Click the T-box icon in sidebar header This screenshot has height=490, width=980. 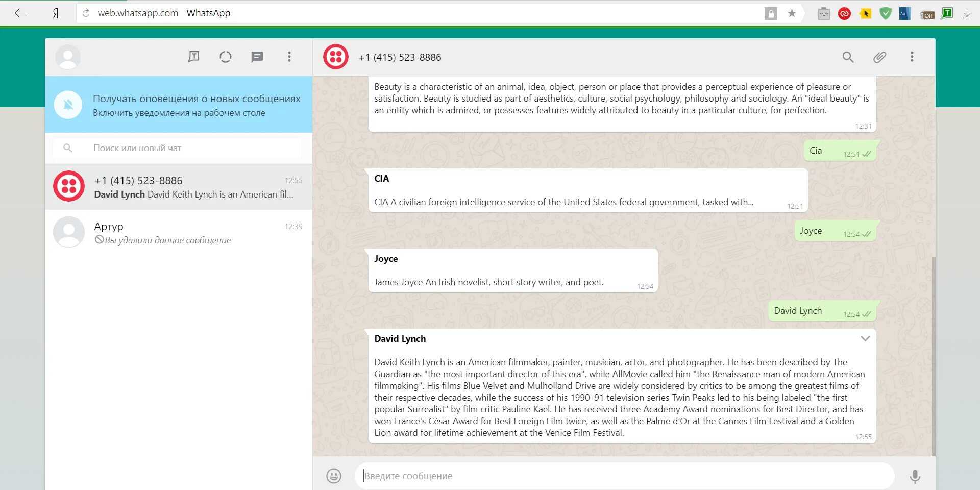[x=193, y=57]
